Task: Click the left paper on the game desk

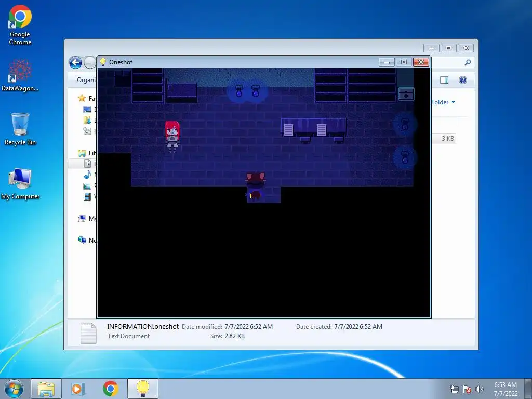Action: (288, 129)
